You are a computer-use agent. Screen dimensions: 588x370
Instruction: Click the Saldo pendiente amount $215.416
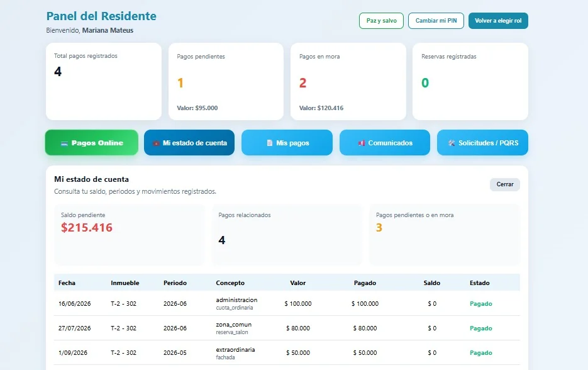click(87, 227)
